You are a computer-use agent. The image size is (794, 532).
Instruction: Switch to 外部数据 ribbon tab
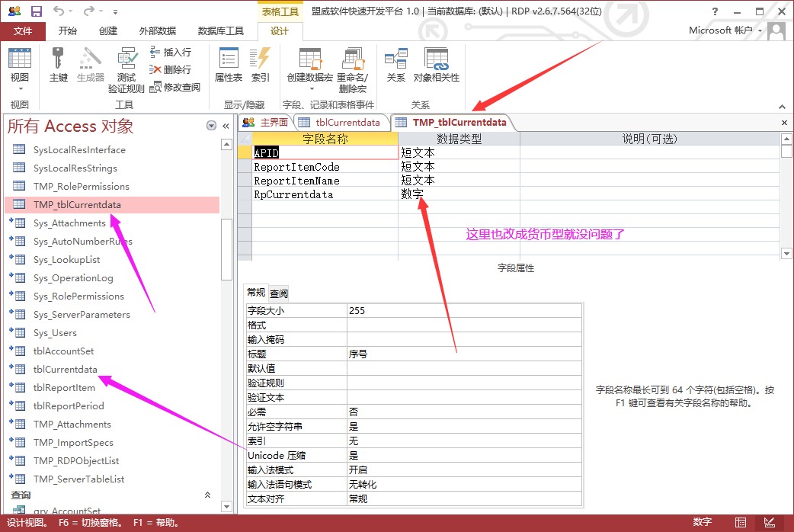(x=158, y=31)
